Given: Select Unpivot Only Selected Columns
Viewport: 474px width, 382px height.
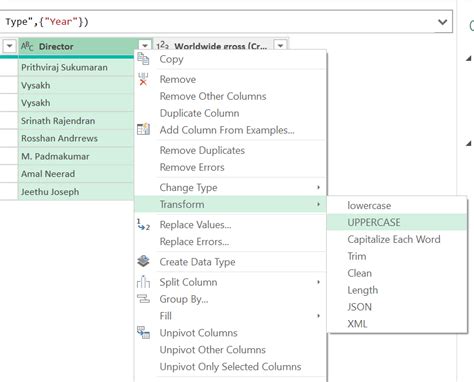Looking at the screenshot, I should (x=230, y=366).
